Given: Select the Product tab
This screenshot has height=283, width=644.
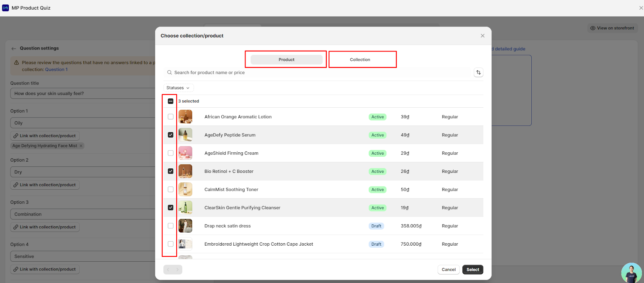Looking at the screenshot, I should [286, 59].
